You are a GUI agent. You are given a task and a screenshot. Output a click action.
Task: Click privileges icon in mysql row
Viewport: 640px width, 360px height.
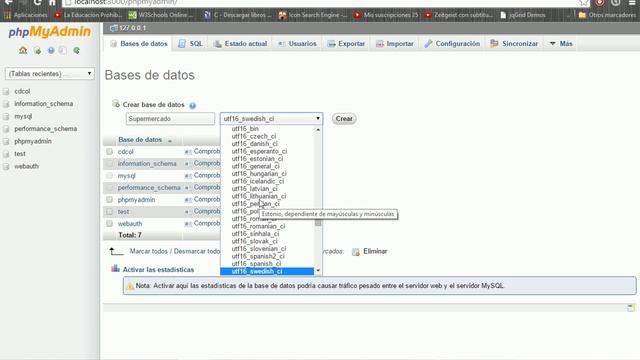[188, 176]
